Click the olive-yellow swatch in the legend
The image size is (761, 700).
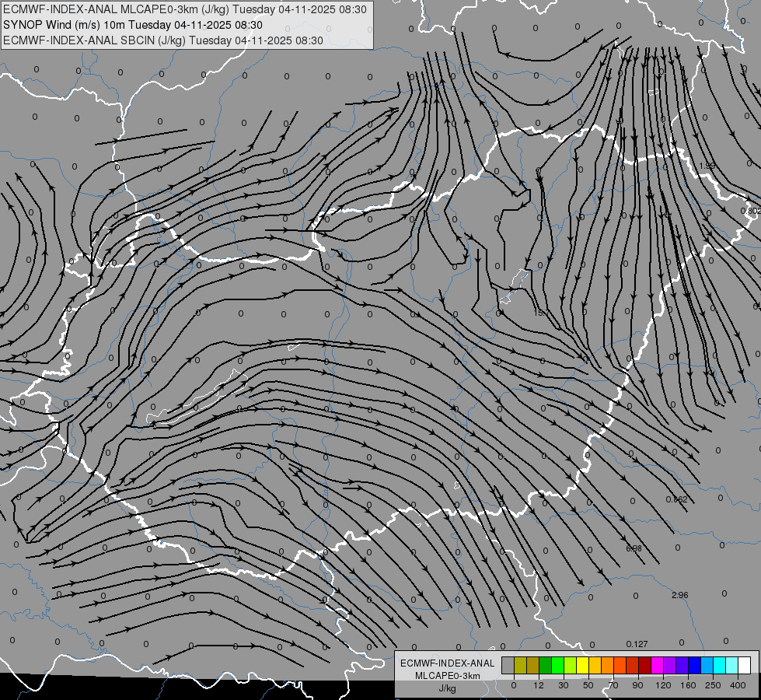tap(520, 665)
